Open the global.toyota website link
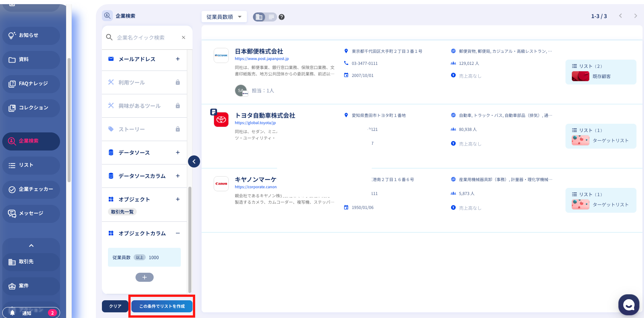644x318 pixels. [255, 123]
